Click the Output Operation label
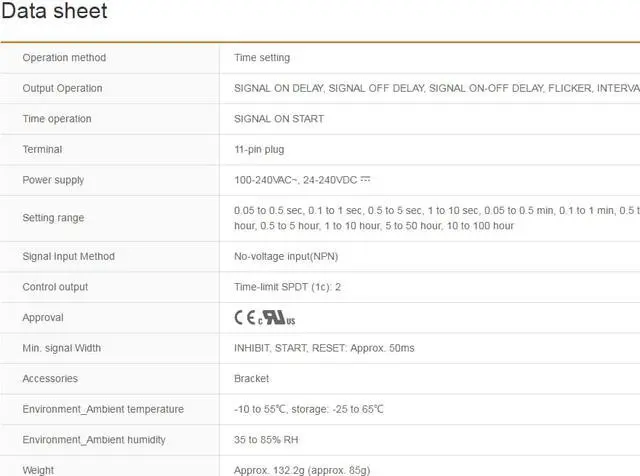640x476 pixels. click(x=62, y=88)
